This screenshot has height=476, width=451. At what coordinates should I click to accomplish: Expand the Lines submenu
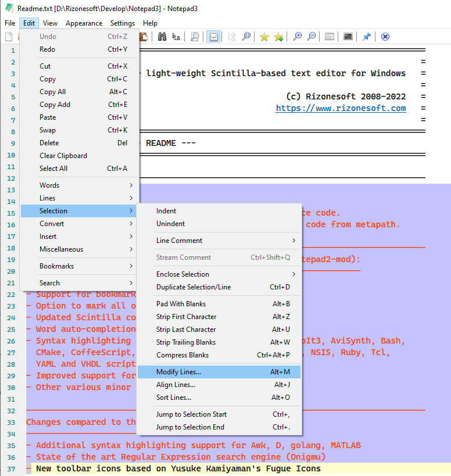80,198
